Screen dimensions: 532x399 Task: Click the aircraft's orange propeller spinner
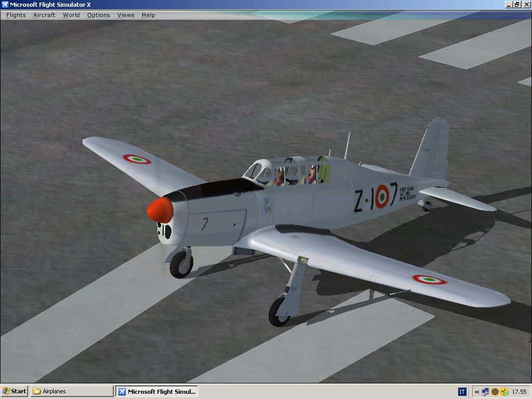pyautogui.click(x=160, y=210)
